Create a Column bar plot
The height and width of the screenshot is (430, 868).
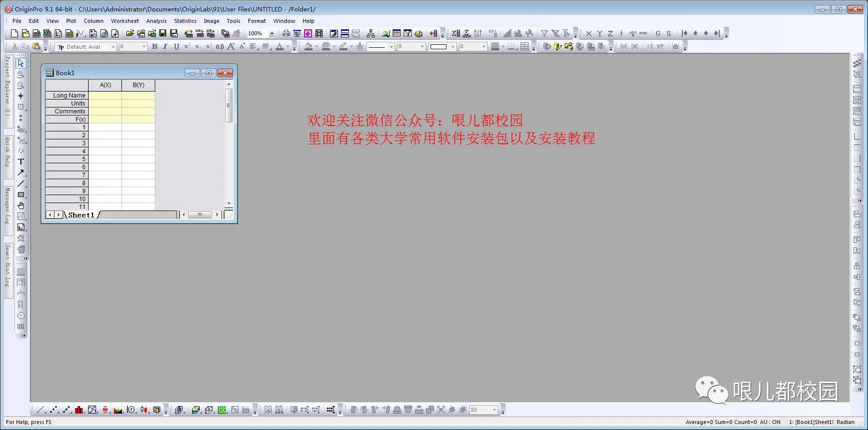[80, 410]
